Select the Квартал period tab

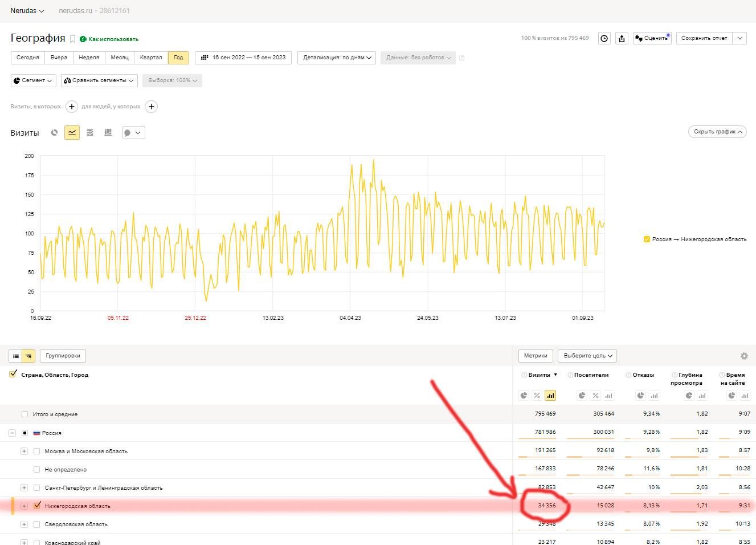click(151, 58)
